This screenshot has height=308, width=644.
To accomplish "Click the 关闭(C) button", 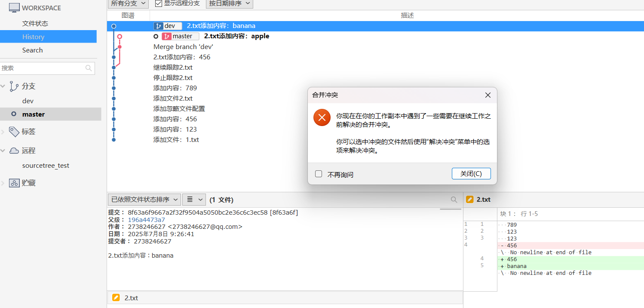I will 471,173.
